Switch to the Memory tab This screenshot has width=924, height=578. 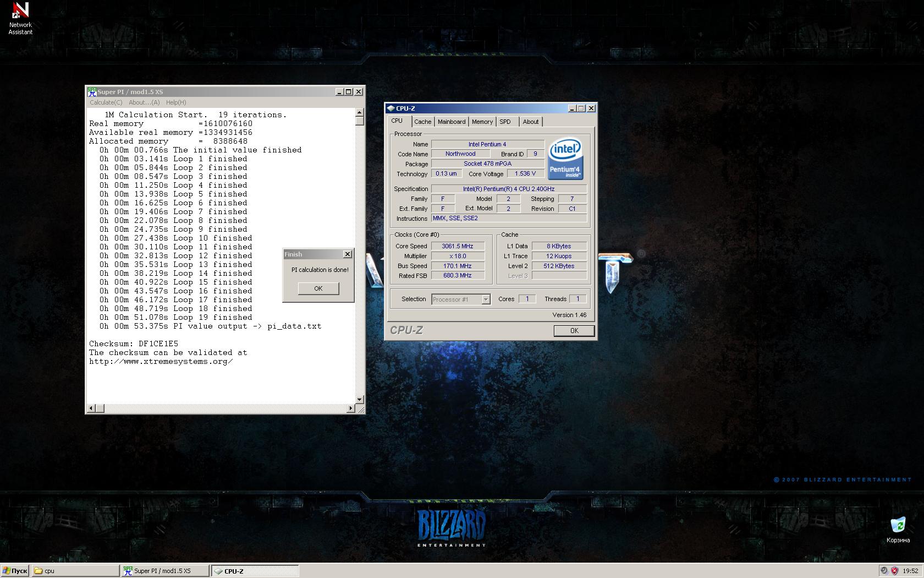pyautogui.click(x=482, y=122)
